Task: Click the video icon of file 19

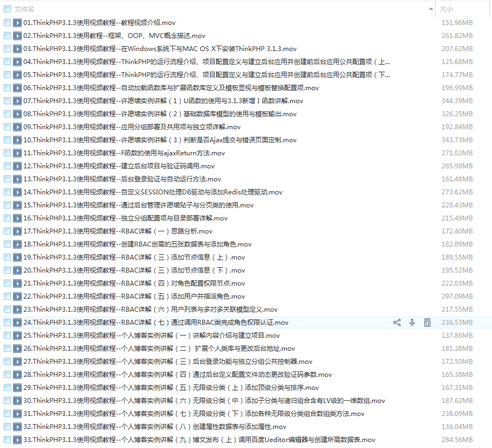Action: (17, 257)
